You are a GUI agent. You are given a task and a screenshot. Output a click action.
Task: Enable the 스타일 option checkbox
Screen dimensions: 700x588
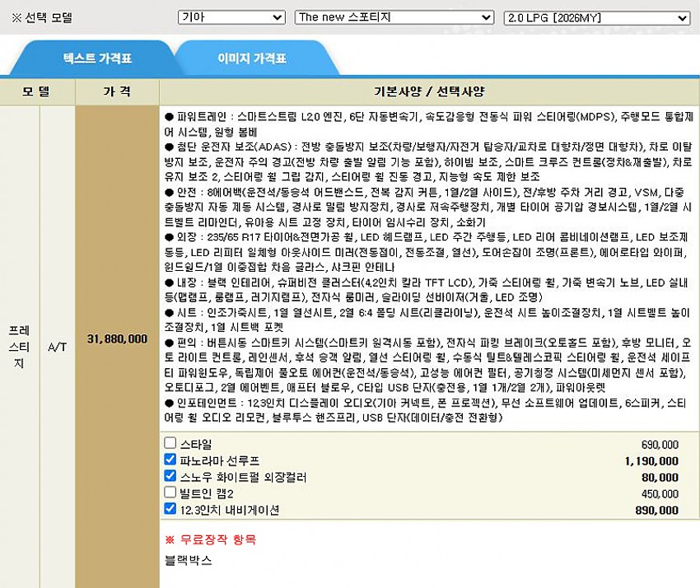coord(170,444)
